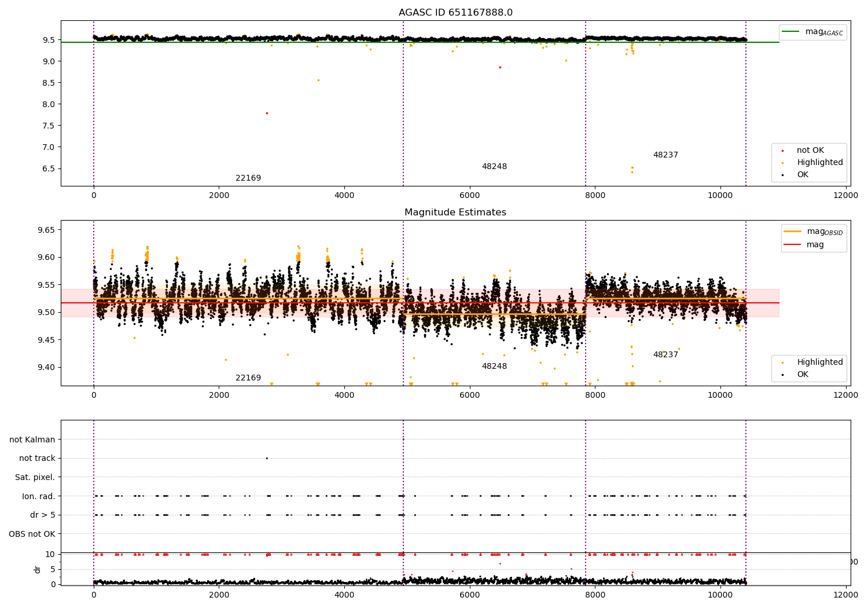Click the 'not Kalman' axis label

pyautogui.click(x=32, y=439)
